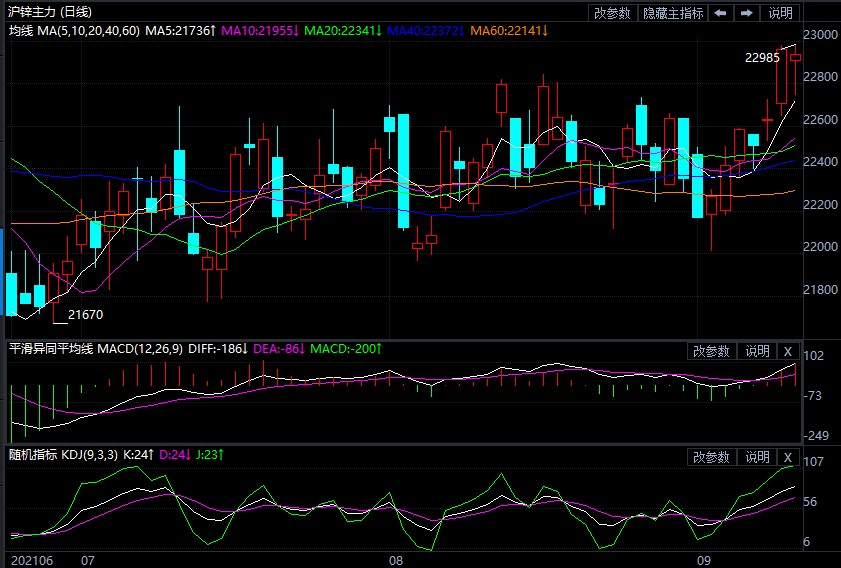Click the MA60:22141 value
The width and height of the screenshot is (841, 568).
click(x=509, y=31)
